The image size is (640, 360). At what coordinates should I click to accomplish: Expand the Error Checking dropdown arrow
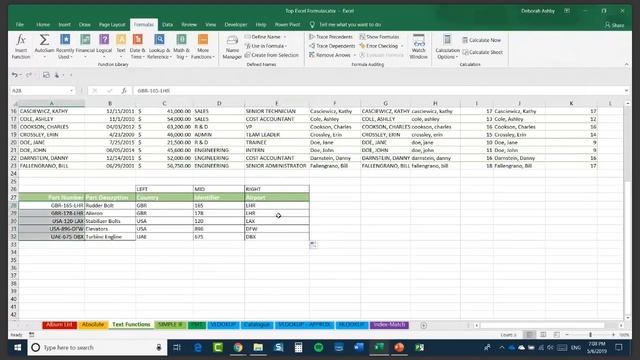tap(402, 46)
